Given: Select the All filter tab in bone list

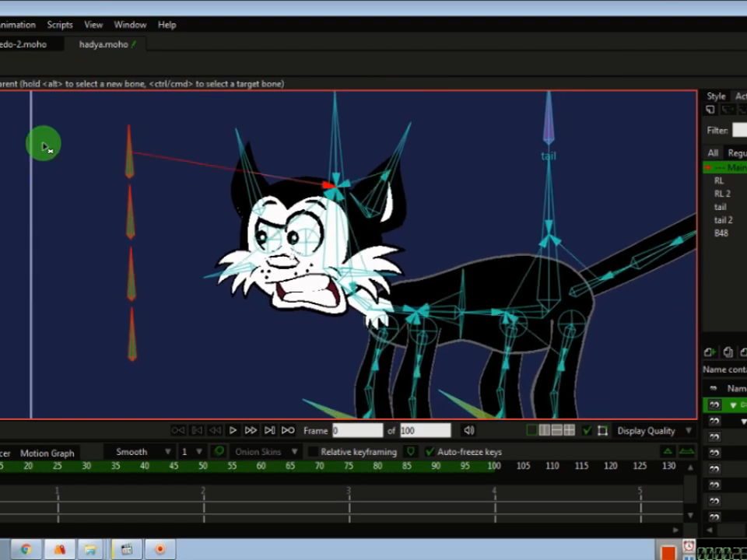Looking at the screenshot, I should (x=713, y=153).
